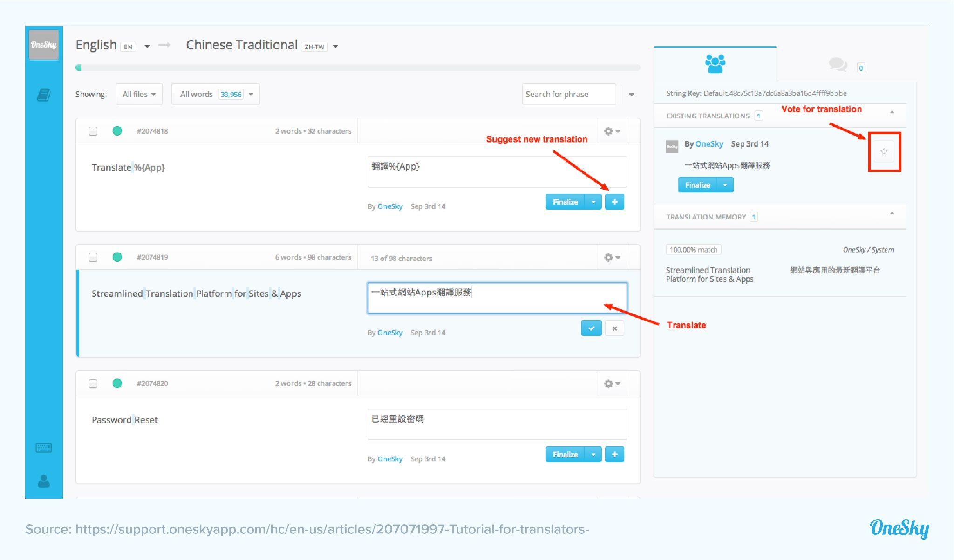Vote for translation using star icon
This screenshot has height=560, width=954.
tap(884, 151)
